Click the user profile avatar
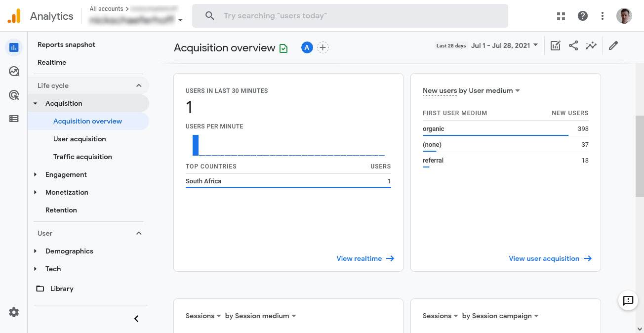 point(624,16)
